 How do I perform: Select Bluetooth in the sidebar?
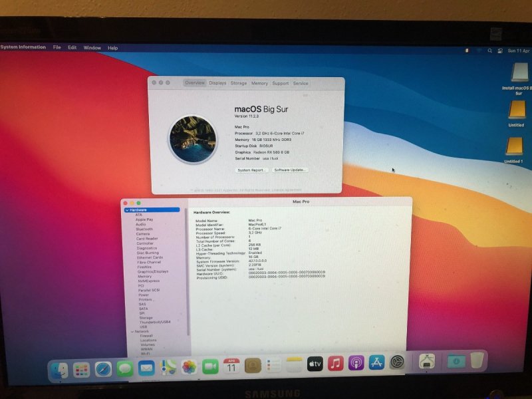[x=144, y=229]
